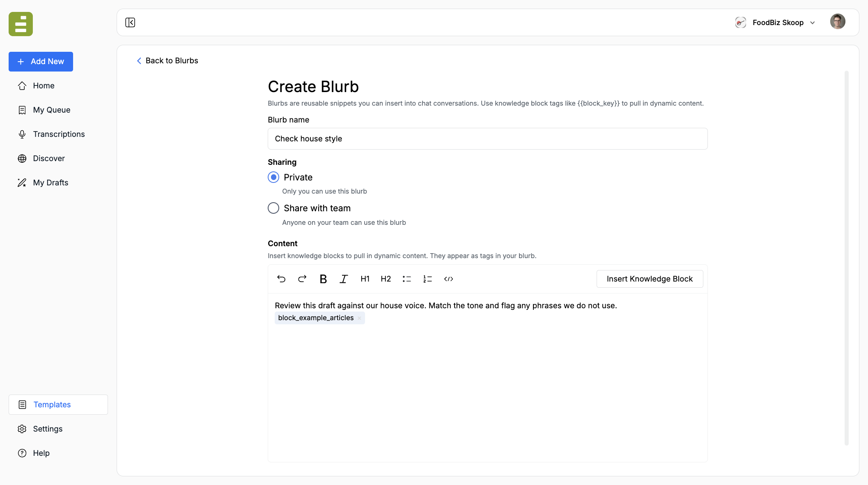The width and height of the screenshot is (868, 485).
Task: Insert a bulleted list
Action: (407, 279)
